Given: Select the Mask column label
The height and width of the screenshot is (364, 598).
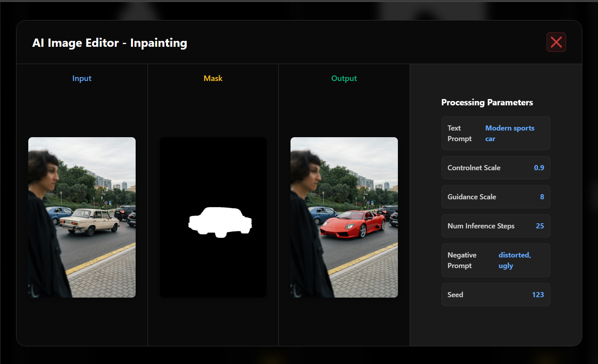Looking at the screenshot, I should (213, 78).
